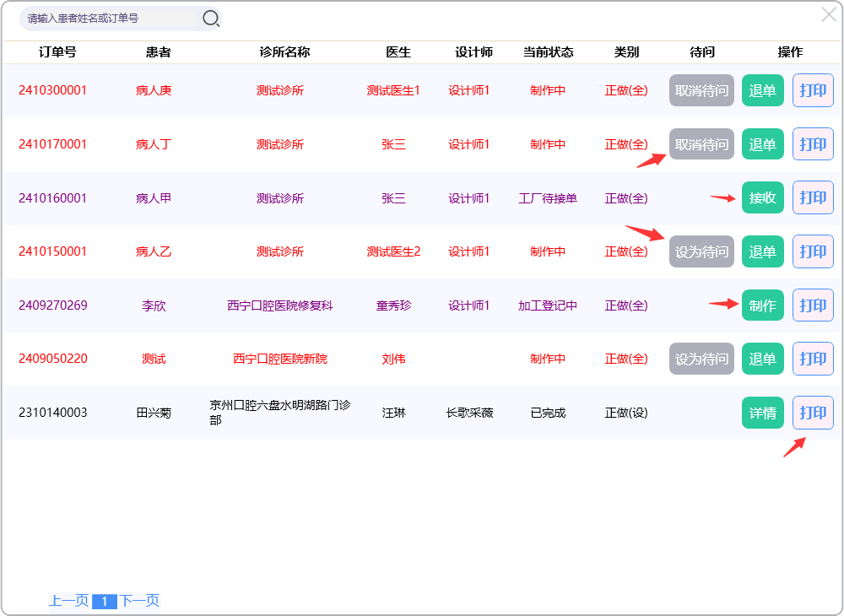Set order 2409050220 as pending inquiry
The width and height of the screenshot is (844, 616).
pos(701,359)
